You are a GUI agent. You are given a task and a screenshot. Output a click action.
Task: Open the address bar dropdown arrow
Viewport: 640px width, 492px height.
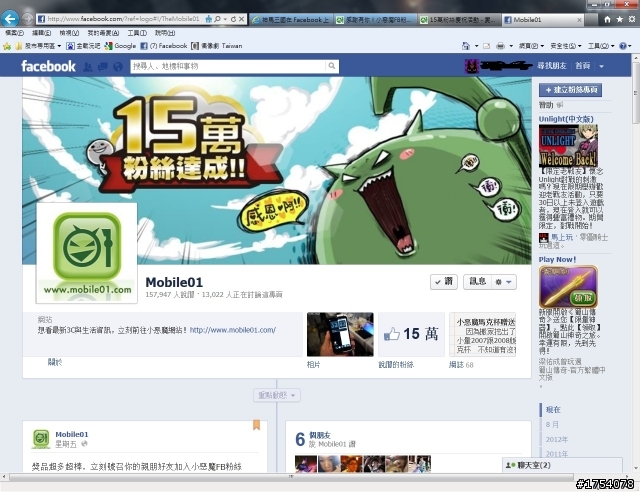coord(225,19)
